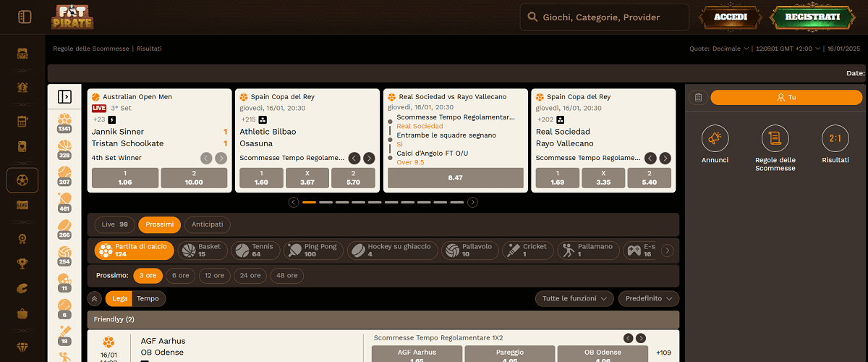This screenshot has width=868, height=362.
Task: Choose the 48 ore time filter
Action: pyautogui.click(x=287, y=275)
